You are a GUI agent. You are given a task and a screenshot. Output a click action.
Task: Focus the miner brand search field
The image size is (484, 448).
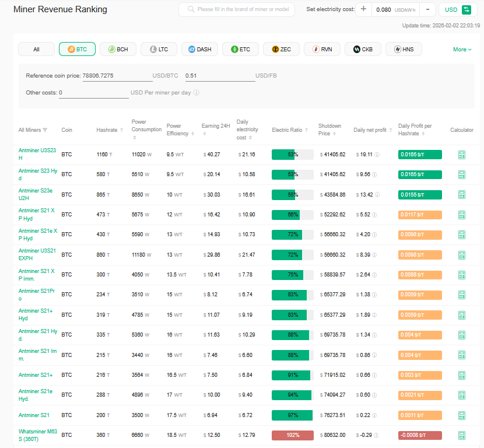tap(243, 9)
